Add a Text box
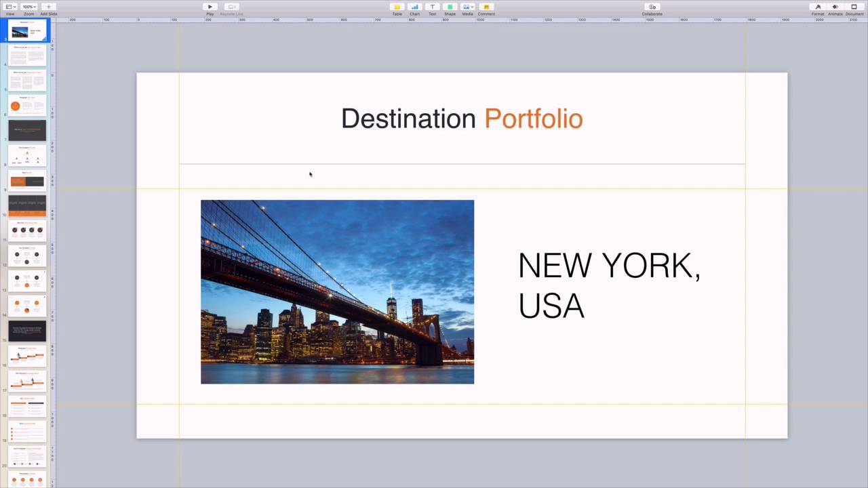This screenshot has width=868, height=488. [x=432, y=7]
